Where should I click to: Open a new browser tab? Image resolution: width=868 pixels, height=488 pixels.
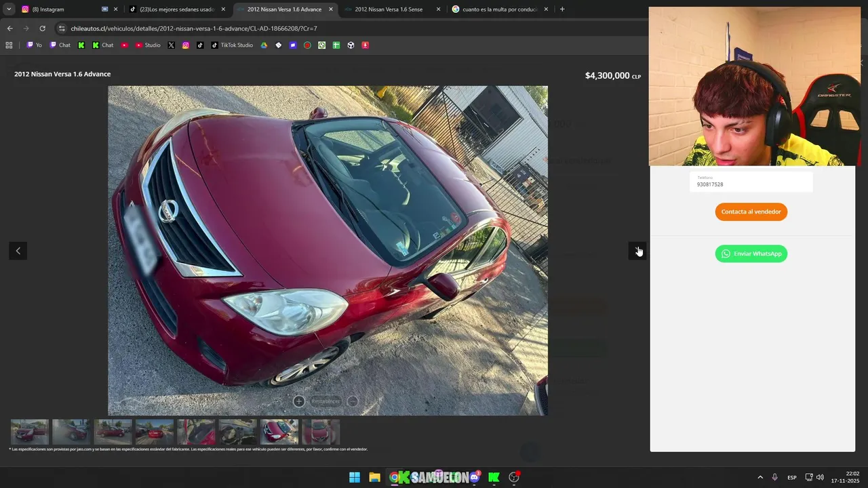pos(562,9)
